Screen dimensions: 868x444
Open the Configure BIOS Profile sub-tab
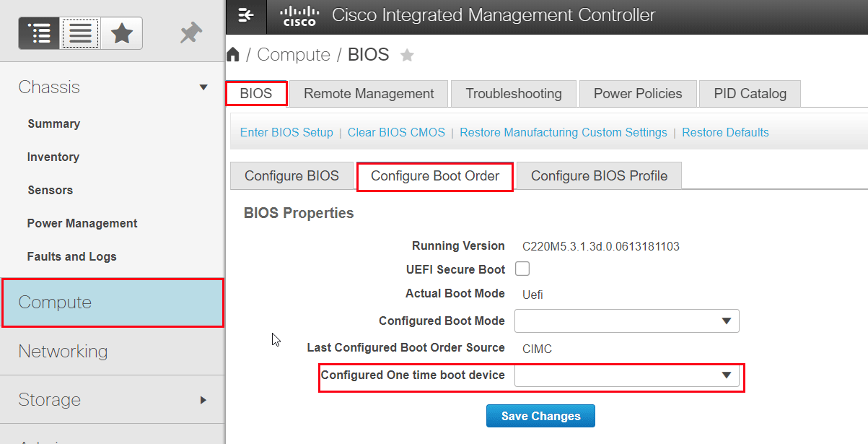[600, 176]
